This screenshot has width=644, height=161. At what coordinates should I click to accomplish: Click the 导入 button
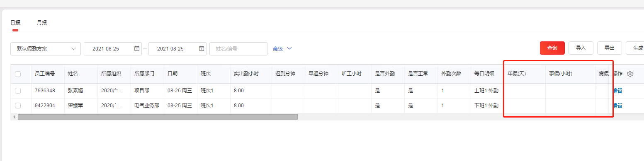click(581, 48)
